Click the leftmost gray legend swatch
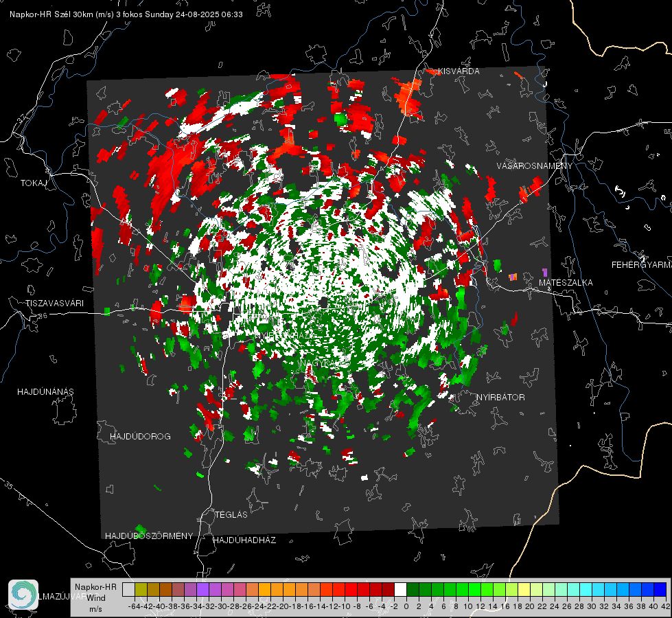Image resolution: width=672 pixels, height=618 pixels. 128,590
